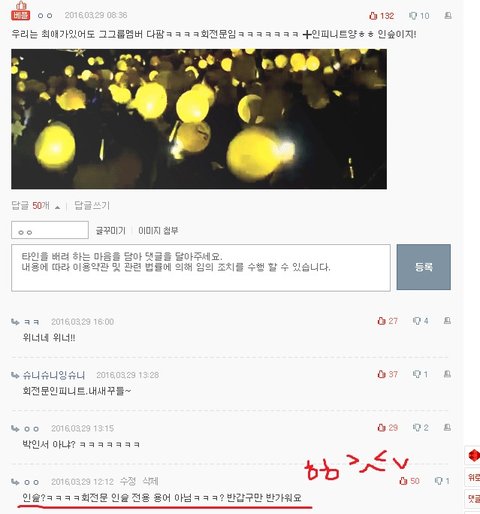Select 이미지 첨부 to attach an image

(158, 230)
